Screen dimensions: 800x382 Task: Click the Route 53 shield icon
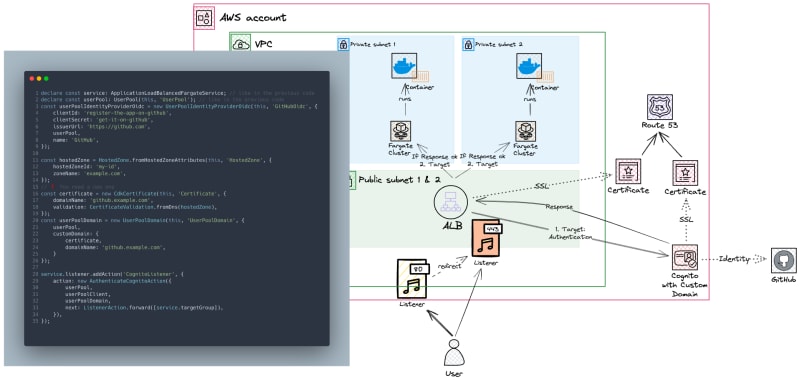pos(660,107)
